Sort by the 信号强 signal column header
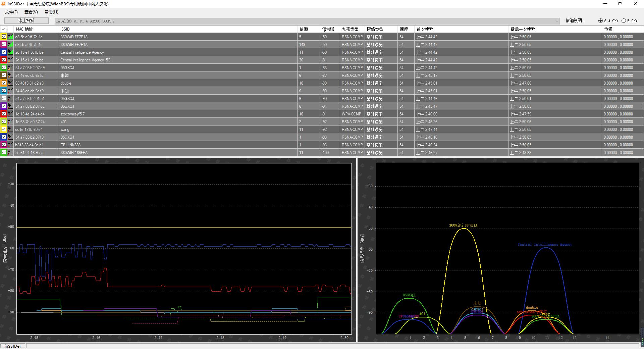644x349 pixels. coord(328,29)
